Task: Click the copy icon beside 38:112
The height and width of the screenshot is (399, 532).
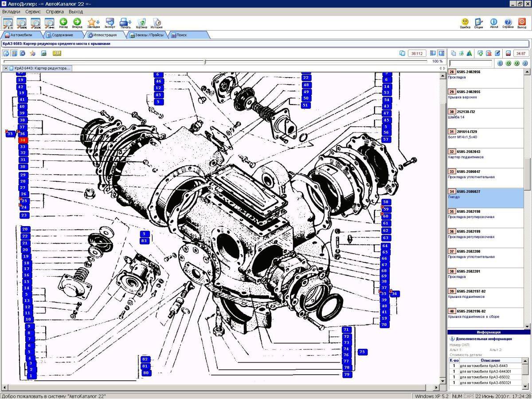Action: click(x=402, y=53)
